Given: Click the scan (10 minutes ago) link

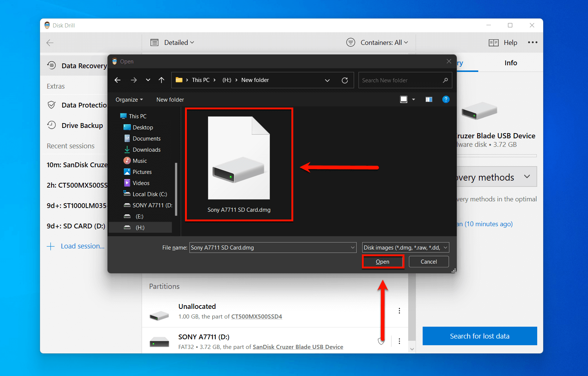Looking at the screenshot, I should (485, 224).
